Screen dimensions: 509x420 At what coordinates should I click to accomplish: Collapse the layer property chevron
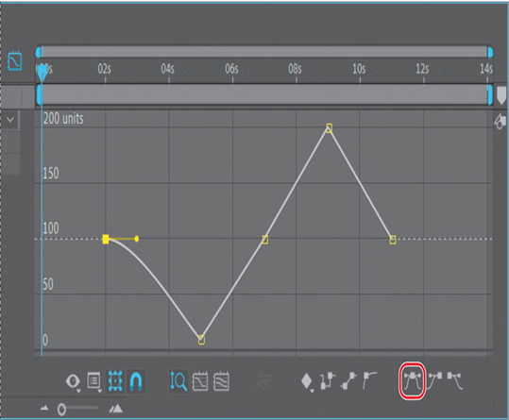pyautogui.click(x=10, y=120)
